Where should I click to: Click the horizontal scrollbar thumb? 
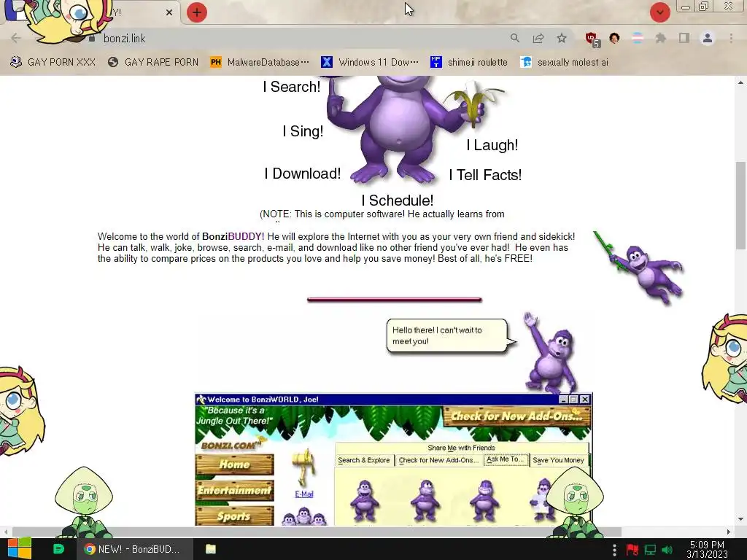[x=317, y=532]
